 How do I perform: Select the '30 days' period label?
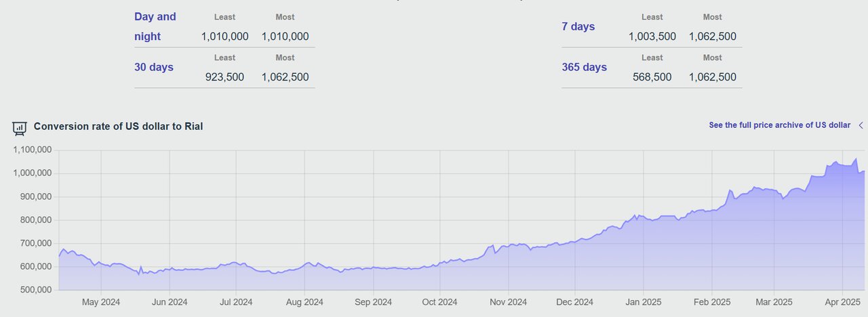point(154,67)
